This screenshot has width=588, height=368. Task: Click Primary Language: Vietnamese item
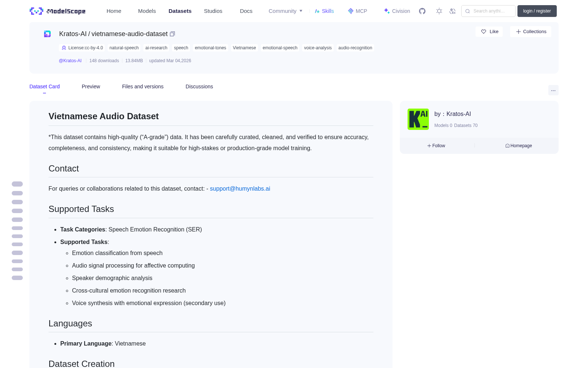[x=103, y=344]
